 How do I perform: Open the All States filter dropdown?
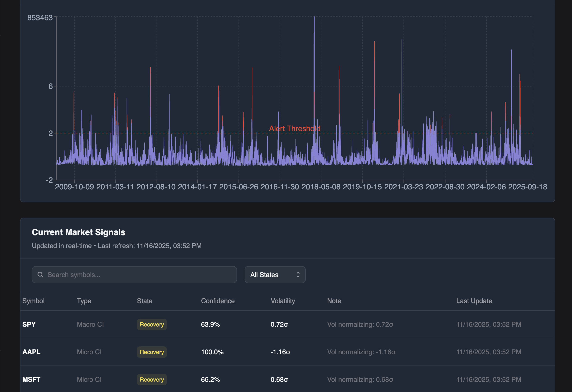point(275,274)
